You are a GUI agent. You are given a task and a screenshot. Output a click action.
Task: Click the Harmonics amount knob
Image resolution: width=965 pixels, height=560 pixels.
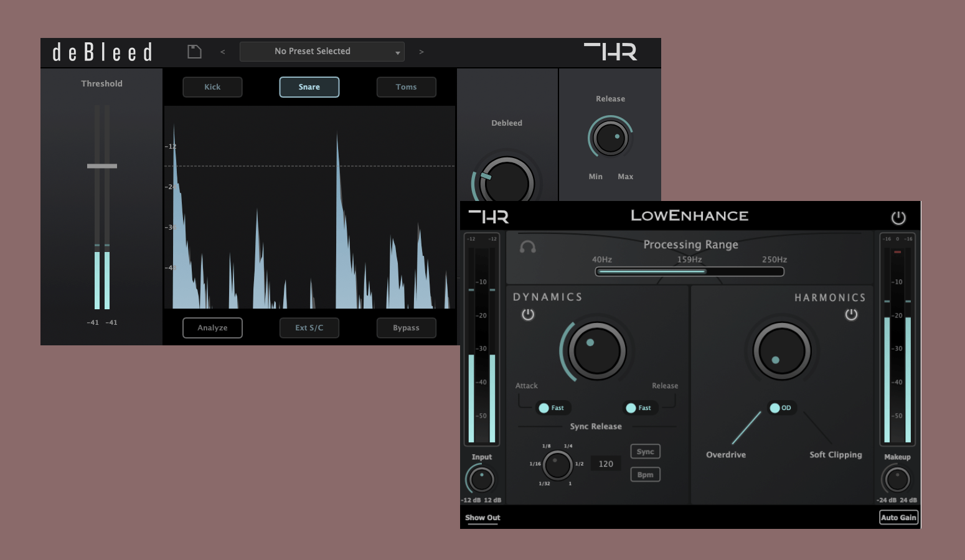pos(782,351)
